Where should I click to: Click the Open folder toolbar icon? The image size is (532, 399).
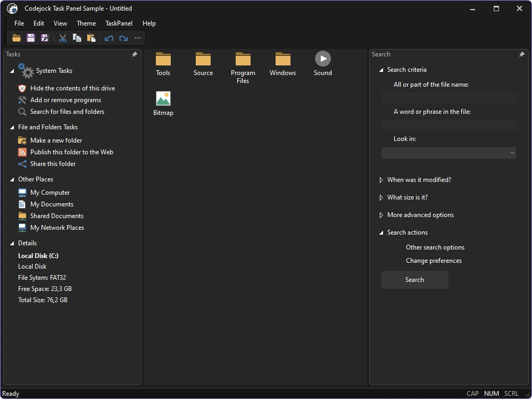(16, 38)
